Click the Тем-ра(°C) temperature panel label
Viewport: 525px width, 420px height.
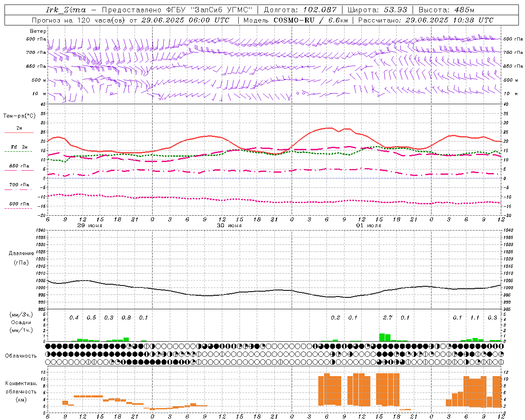(19, 116)
